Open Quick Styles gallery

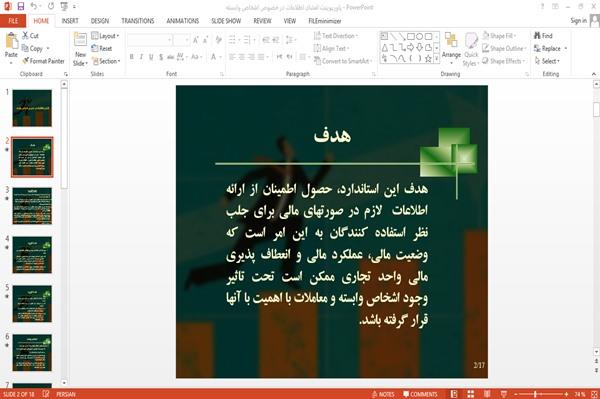coord(471,49)
